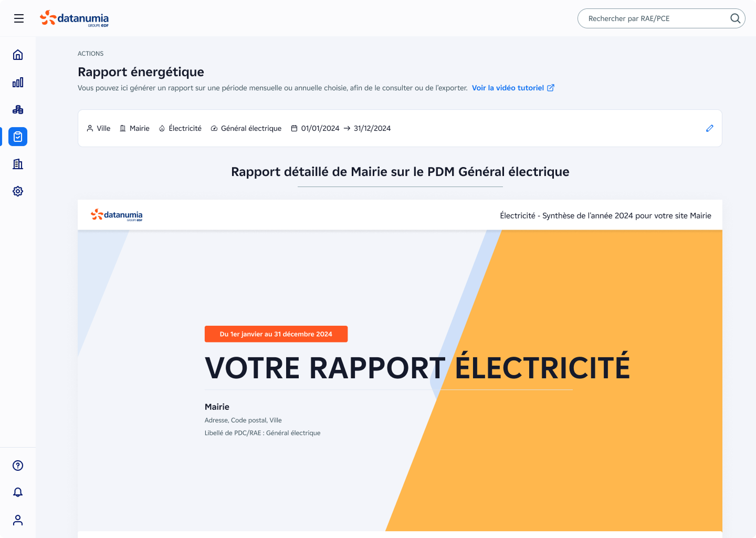This screenshot has width=756, height=538.
Task: Open Voir la vidéo tutoriel link
Action: [512, 88]
